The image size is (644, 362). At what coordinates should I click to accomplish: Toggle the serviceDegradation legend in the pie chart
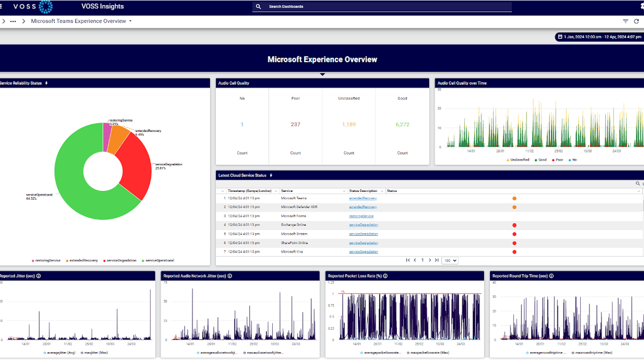coord(120,260)
